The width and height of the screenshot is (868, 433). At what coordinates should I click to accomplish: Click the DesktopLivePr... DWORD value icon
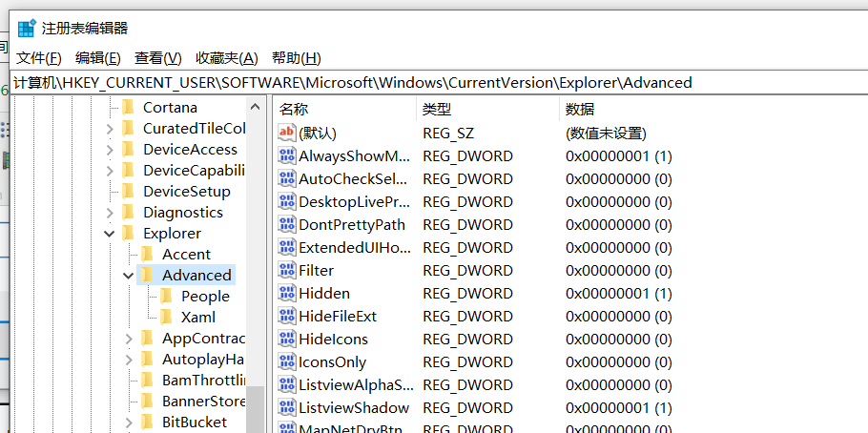click(x=287, y=201)
